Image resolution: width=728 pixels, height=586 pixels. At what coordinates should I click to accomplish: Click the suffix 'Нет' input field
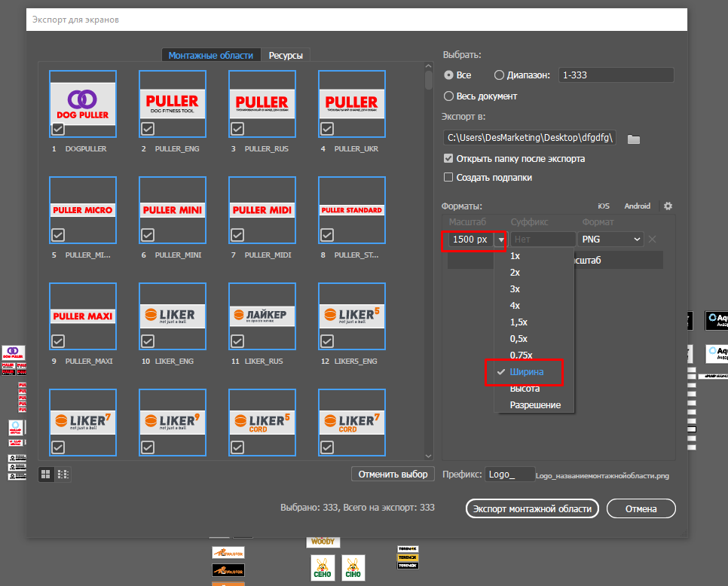543,239
